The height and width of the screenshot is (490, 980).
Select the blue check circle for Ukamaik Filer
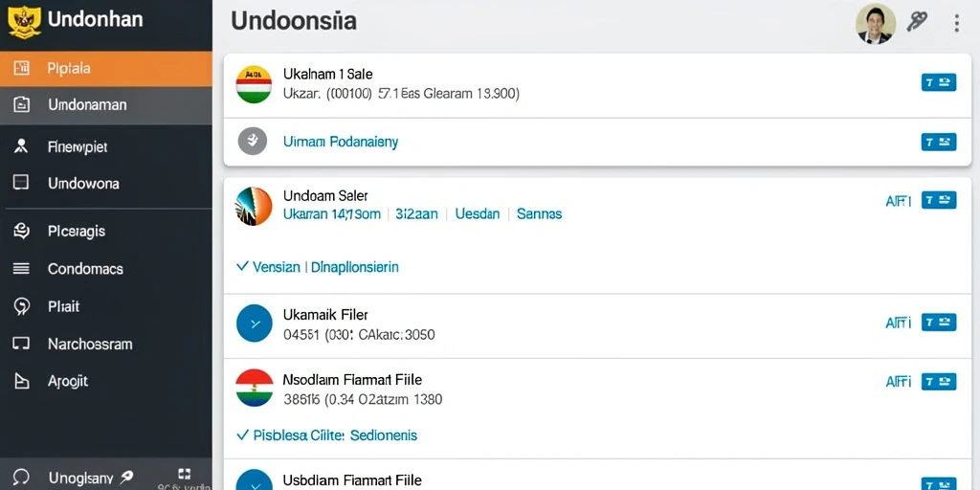pos(255,323)
